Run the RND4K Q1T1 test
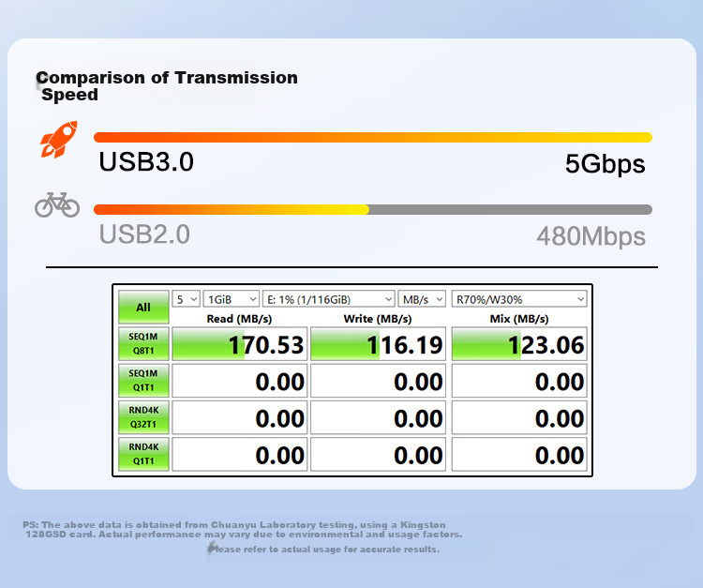703x588 pixels. coord(143,454)
